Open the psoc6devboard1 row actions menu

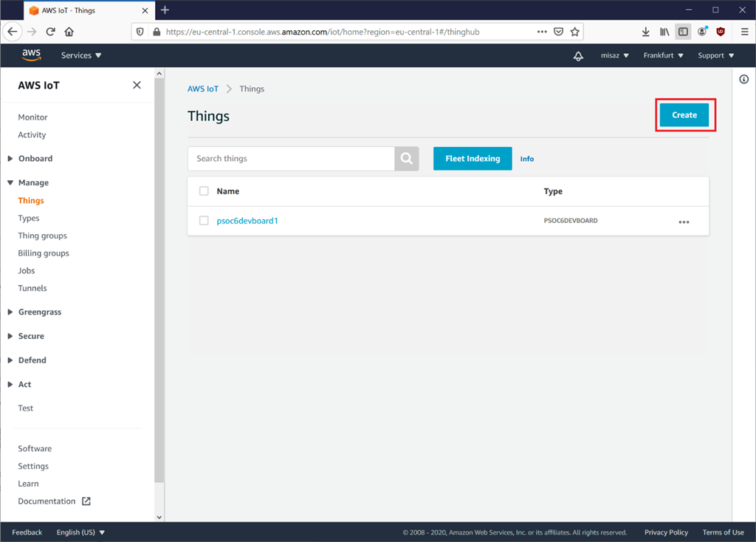coord(684,222)
